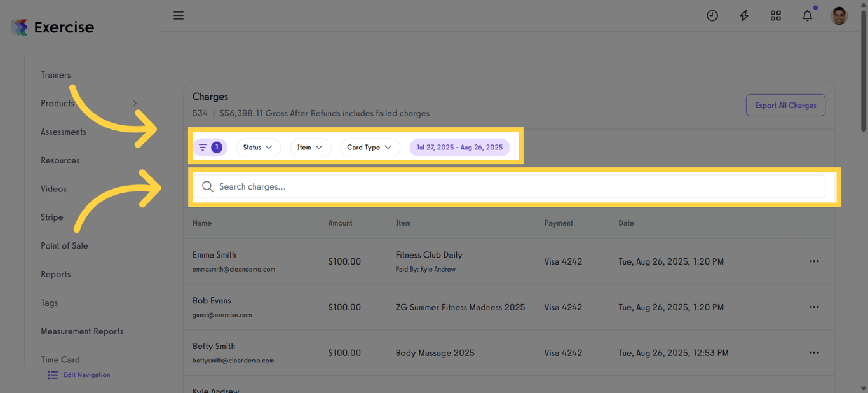Image resolution: width=868 pixels, height=393 pixels.
Task: Open Point of Sale in the sidebar
Action: (x=64, y=246)
